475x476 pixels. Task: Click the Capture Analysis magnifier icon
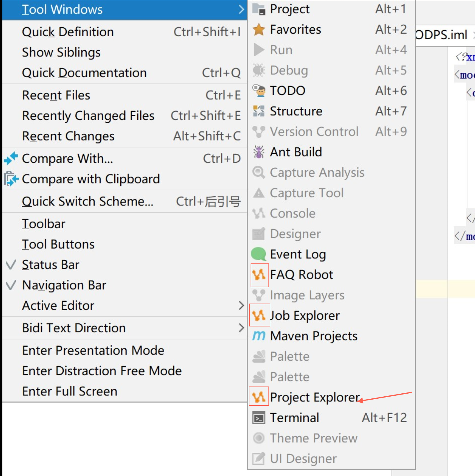259,172
